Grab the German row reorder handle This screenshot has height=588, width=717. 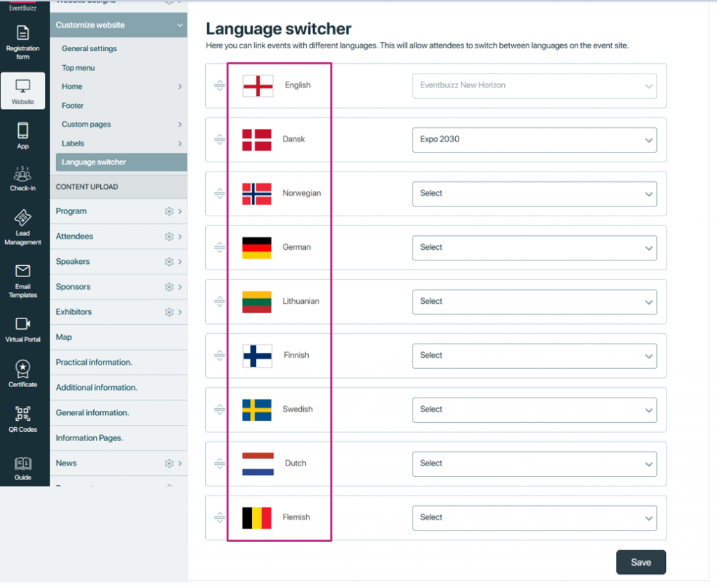pyautogui.click(x=219, y=247)
